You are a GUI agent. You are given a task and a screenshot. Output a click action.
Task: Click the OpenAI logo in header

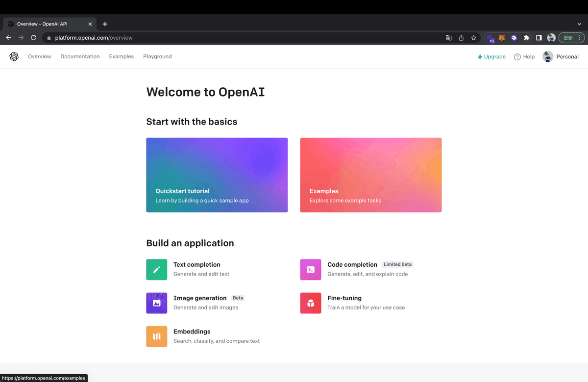pos(14,56)
